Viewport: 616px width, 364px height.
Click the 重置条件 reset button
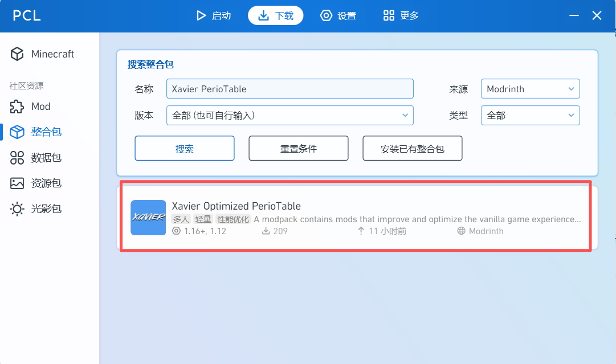point(299,149)
